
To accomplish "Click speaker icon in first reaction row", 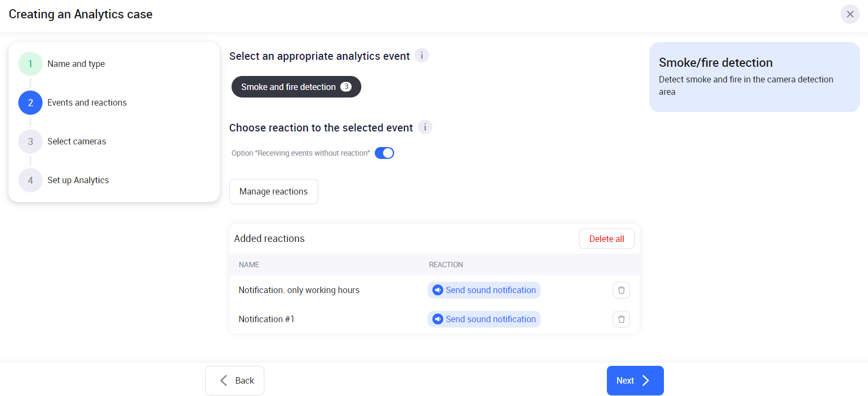I will pos(438,290).
